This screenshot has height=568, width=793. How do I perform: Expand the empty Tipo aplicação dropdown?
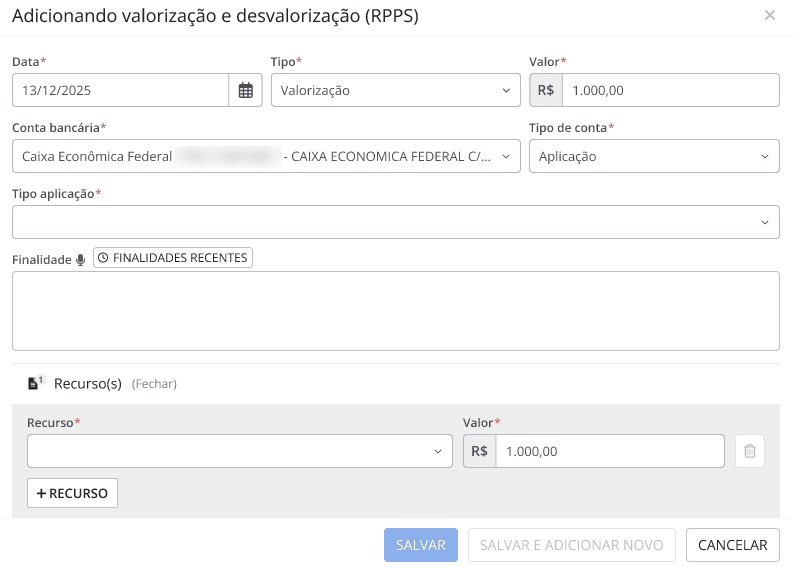click(395, 222)
